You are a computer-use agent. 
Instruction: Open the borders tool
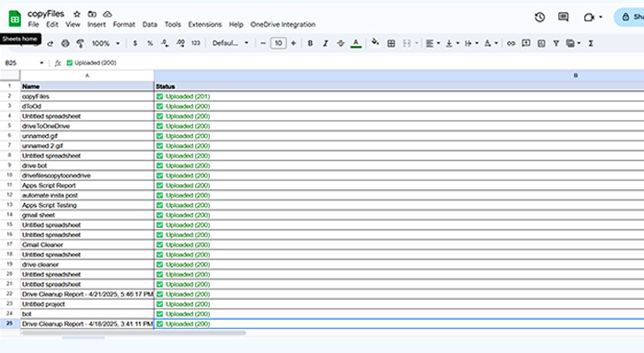tap(391, 43)
